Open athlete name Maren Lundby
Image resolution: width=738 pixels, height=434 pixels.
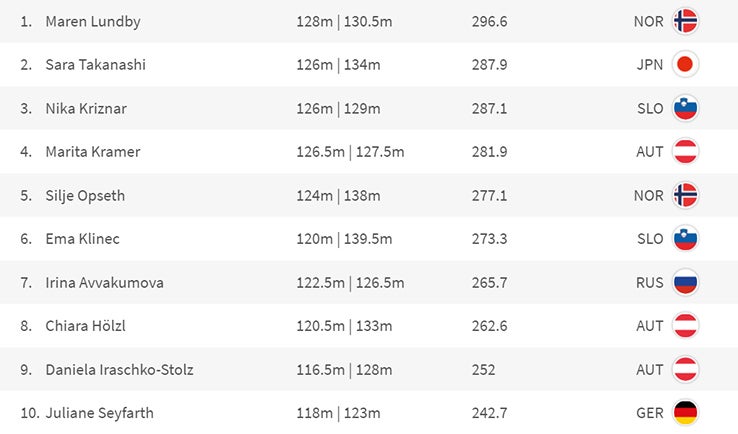(x=91, y=21)
